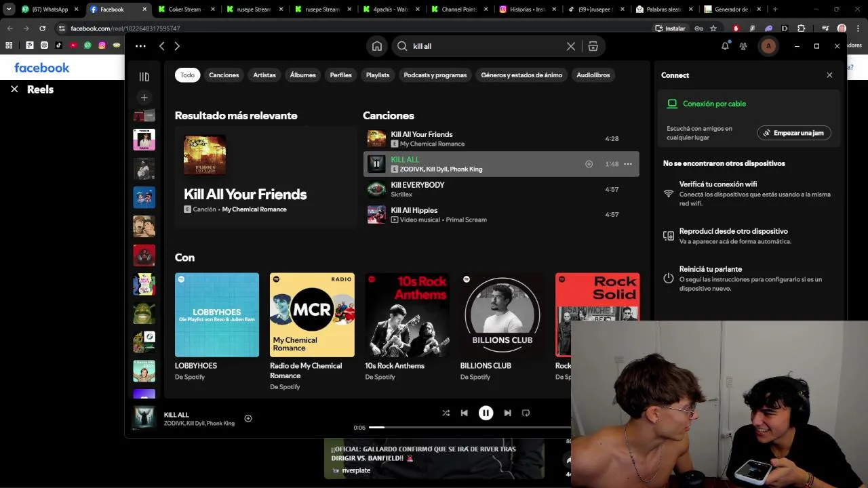Go back in Spotify navigation

[x=162, y=46]
